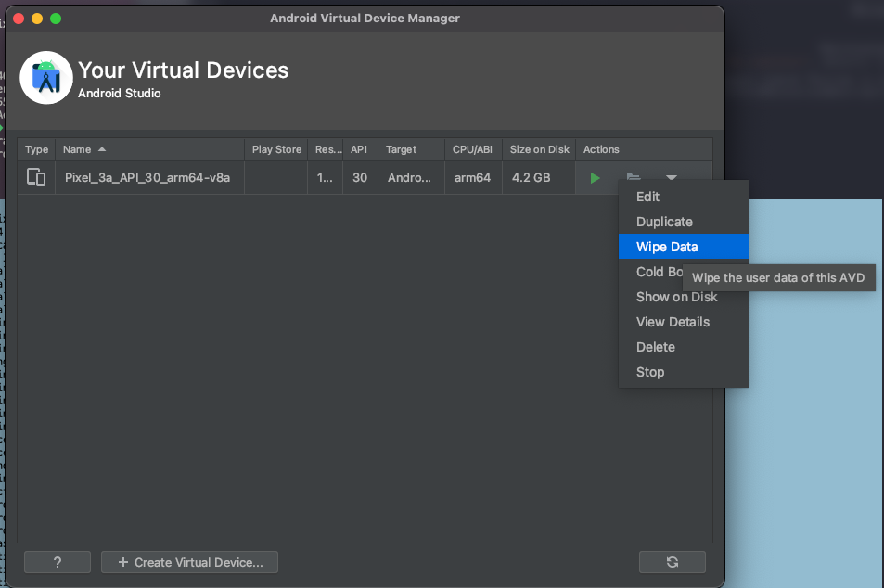Minimize the AVD Manager window
884x588 pixels.
[x=37, y=18]
